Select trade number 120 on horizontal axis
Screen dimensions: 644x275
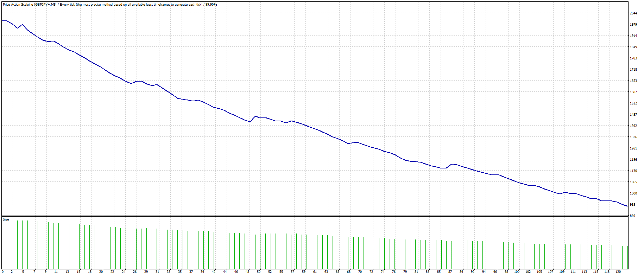618,272
